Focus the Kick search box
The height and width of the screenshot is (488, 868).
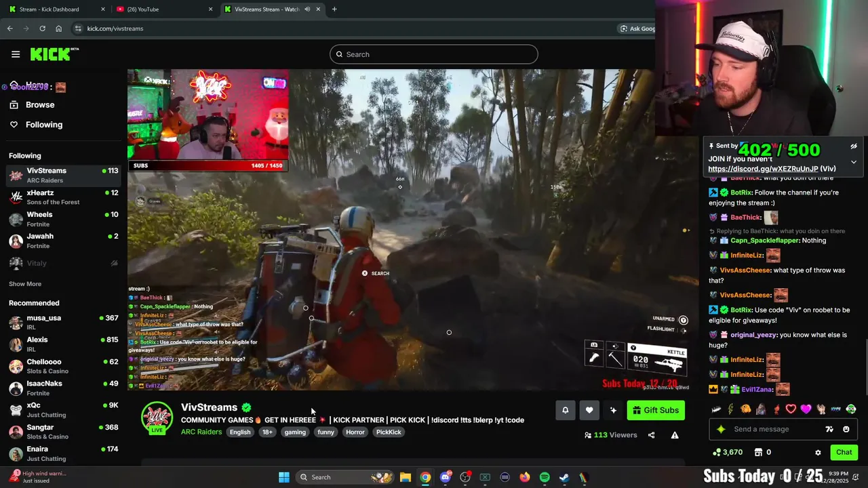pos(434,54)
